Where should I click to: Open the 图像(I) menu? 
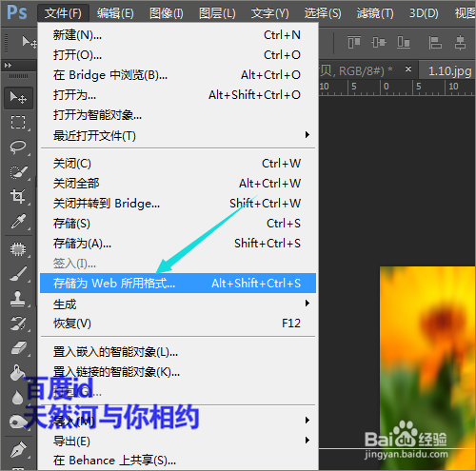[x=167, y=13]
